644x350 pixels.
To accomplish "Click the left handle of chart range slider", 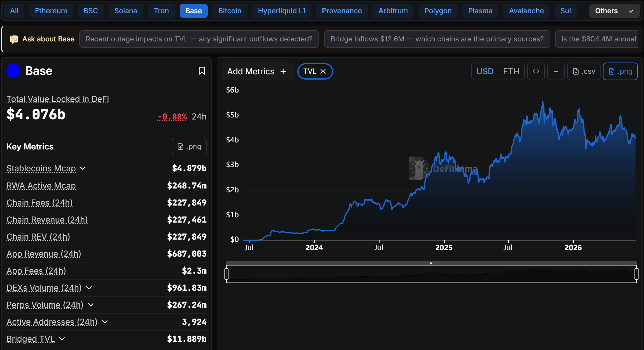I will coord(226,274).
